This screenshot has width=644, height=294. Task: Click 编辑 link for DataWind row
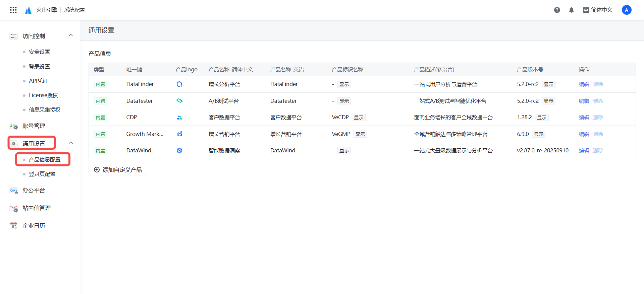[x=584, y=151]
